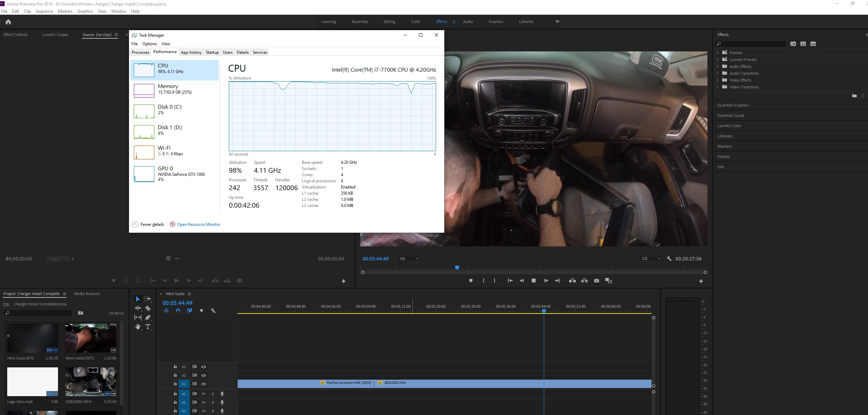Select the Type tool

click(x=148, y=327)
